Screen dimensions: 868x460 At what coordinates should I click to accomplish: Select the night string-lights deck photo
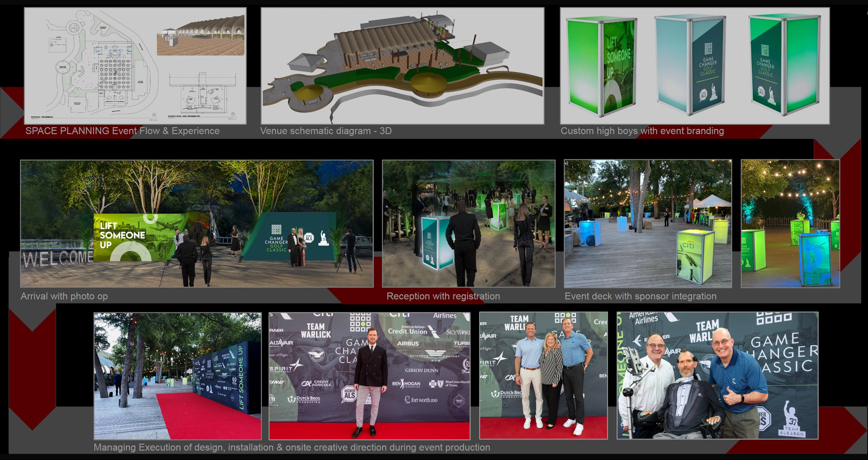(790, 223)
